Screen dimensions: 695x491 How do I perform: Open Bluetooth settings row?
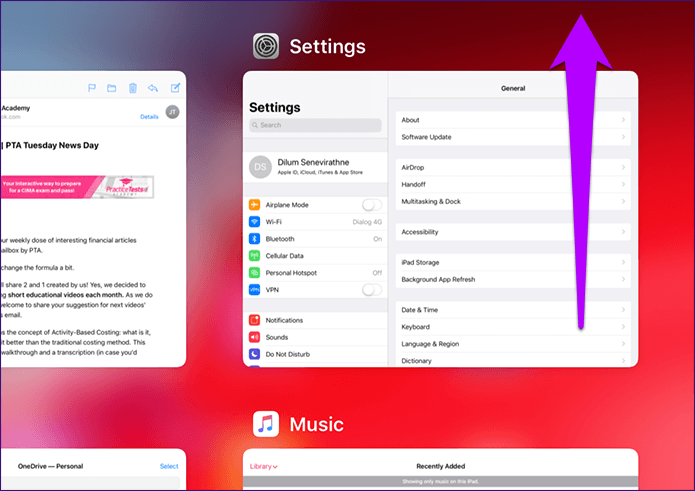pos(315,239)
